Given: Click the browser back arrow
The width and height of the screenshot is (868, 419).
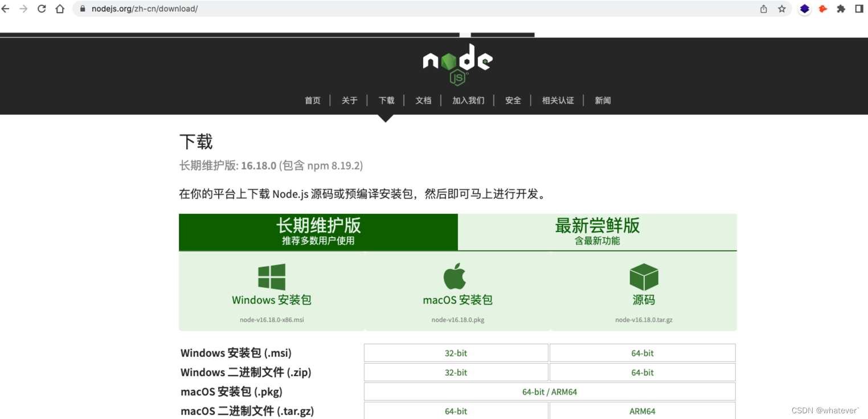Looking at the screenshot, I should click(7, 9).
